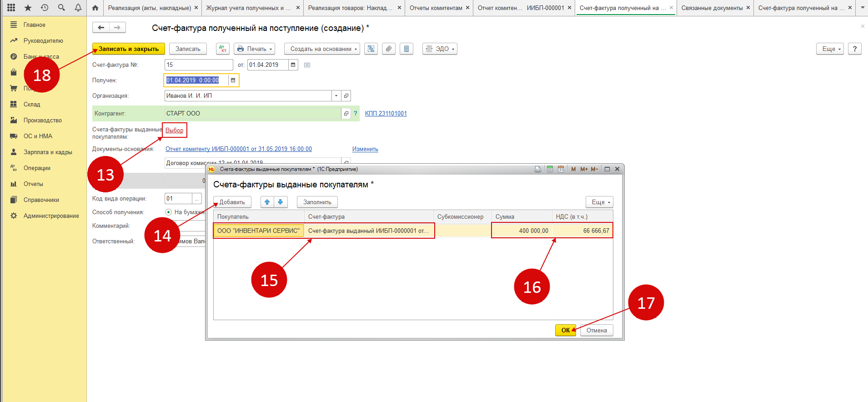Select the ООО "ИНВЕНТАРИ СЕРВИС" cell
The height and width of the screenshot is (402, 868).
259,231
